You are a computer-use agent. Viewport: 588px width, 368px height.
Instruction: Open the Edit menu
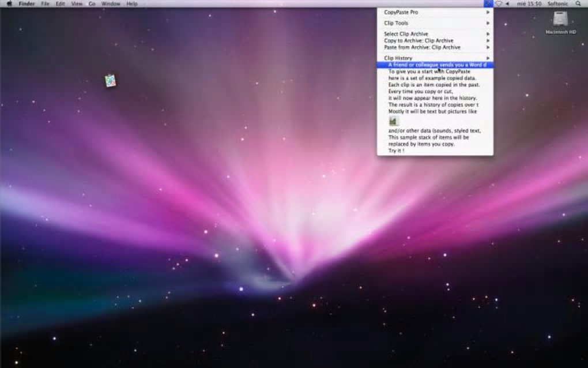(61, 4)
